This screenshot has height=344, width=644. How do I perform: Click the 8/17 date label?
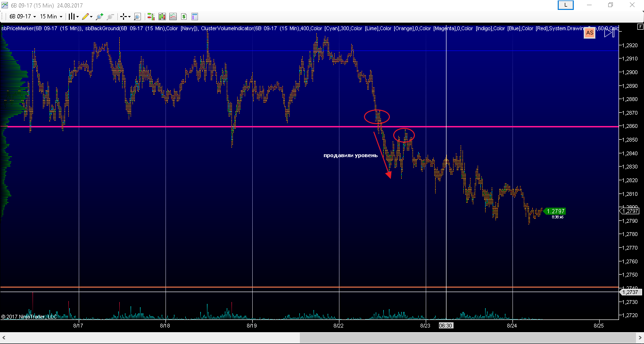point(78,326)
